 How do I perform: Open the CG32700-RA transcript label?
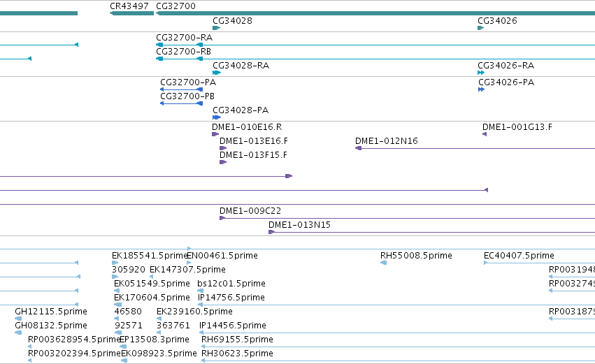coord(184,38)
